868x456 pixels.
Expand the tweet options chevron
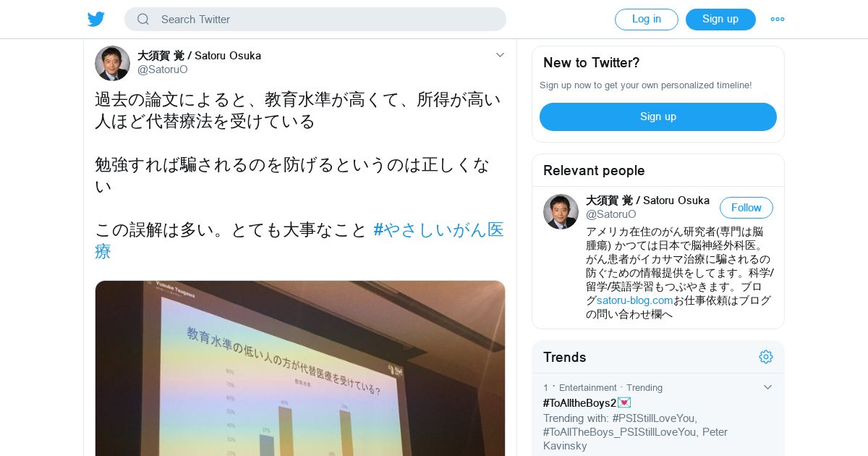(x=500, y=55)
